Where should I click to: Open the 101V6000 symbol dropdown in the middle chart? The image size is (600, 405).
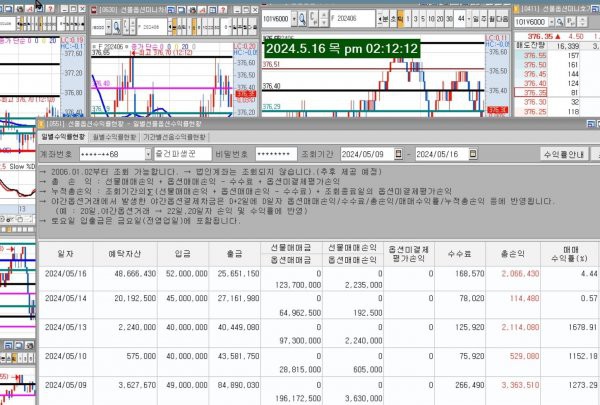(x=294, y=19)
